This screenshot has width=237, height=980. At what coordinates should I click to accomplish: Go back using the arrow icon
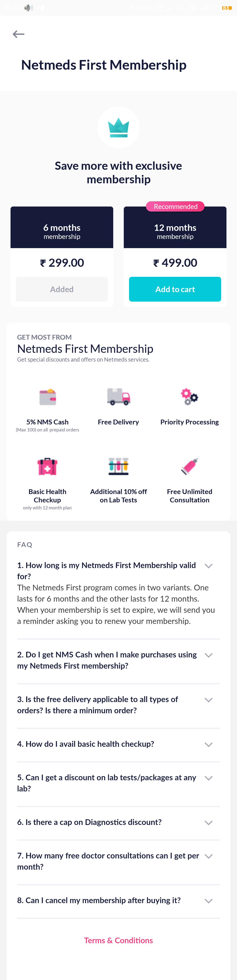[x=18, y=34]
